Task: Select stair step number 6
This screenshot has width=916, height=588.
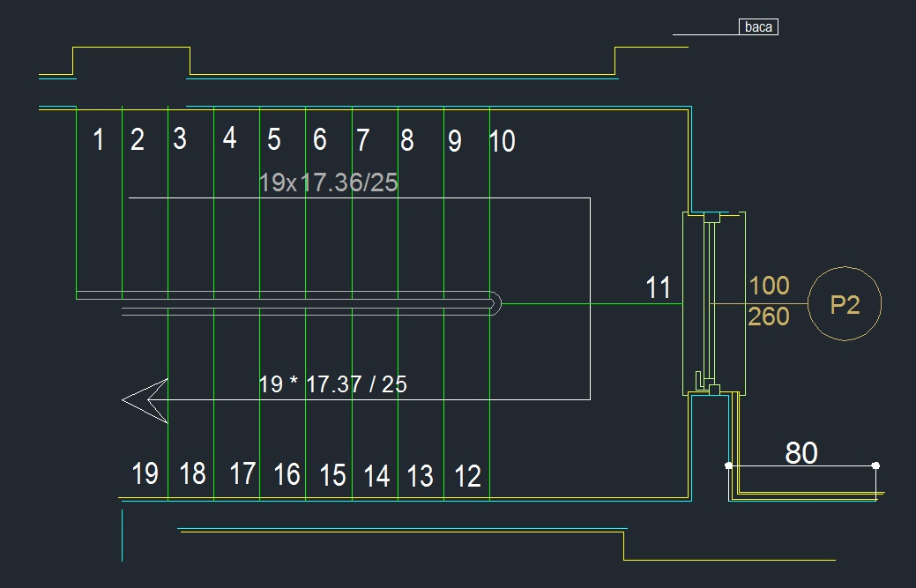Action: [x=319, y=139]
